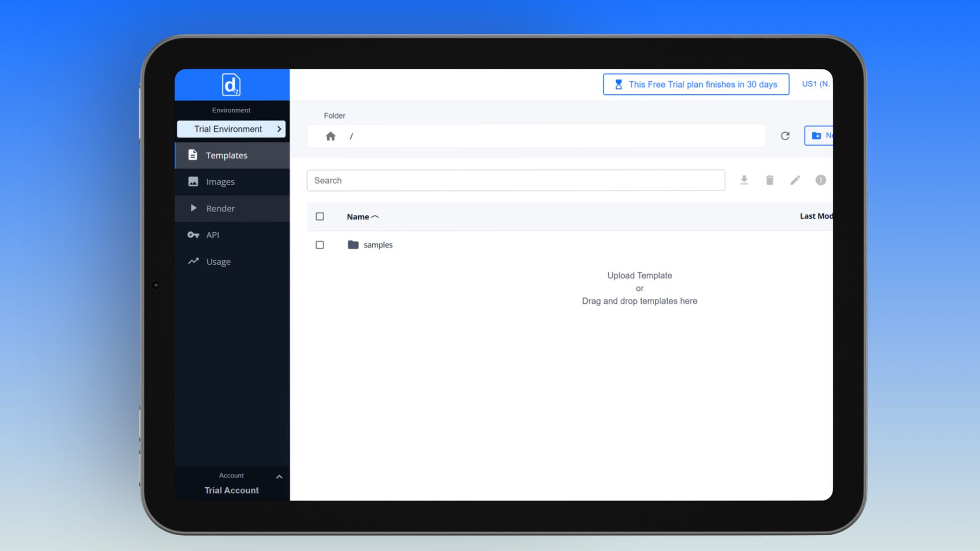Open the API menu item

coord(212,235)
